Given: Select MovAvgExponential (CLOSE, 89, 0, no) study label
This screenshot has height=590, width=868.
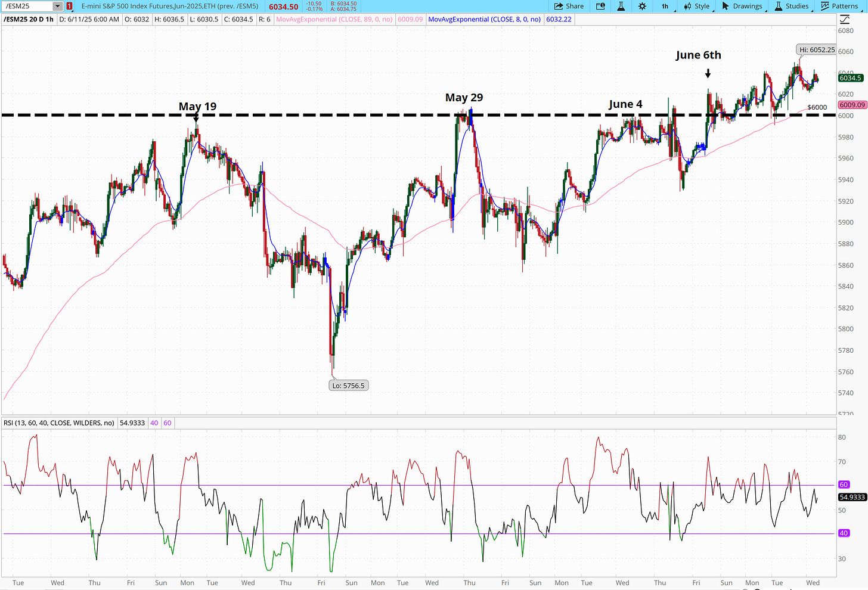Looking at the screenshot, I should [334, 19].
